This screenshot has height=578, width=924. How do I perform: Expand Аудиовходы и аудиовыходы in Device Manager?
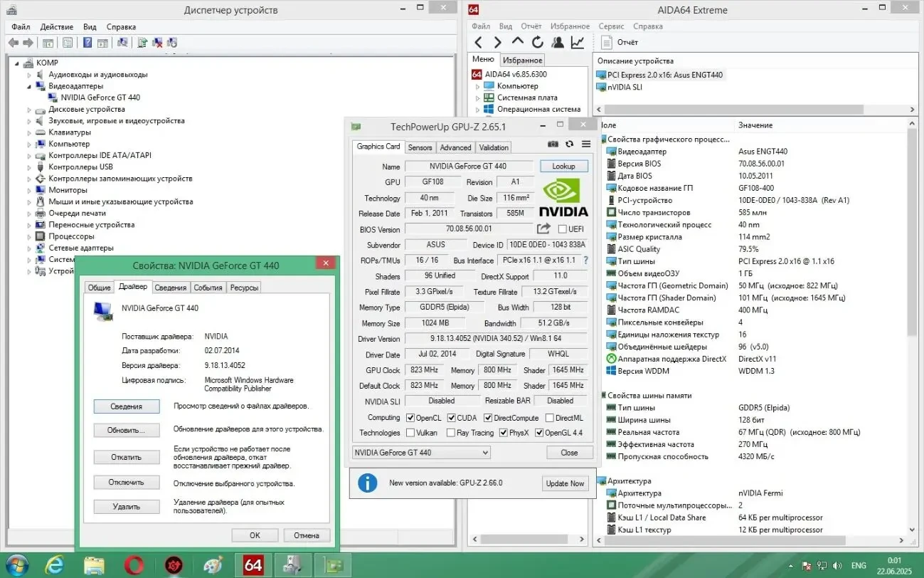tap(29, 75)
